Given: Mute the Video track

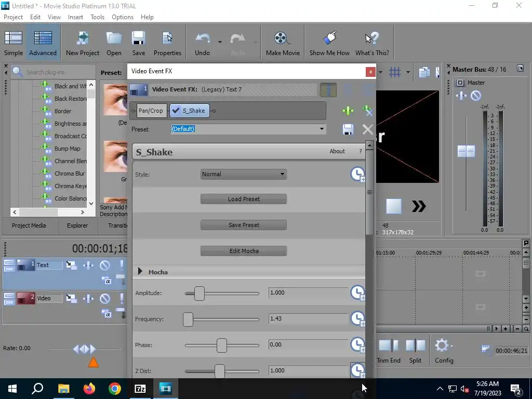Looking at the screenshot, I should click(x=105, y=299).
